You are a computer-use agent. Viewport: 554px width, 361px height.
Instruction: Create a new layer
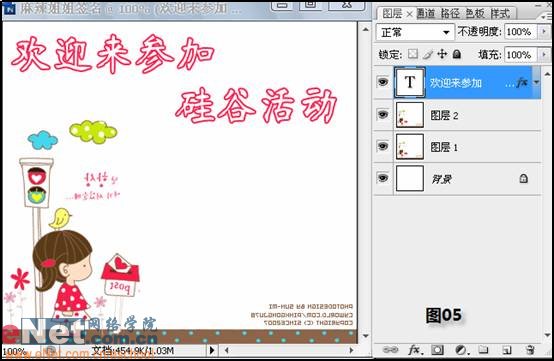(507, 350)
